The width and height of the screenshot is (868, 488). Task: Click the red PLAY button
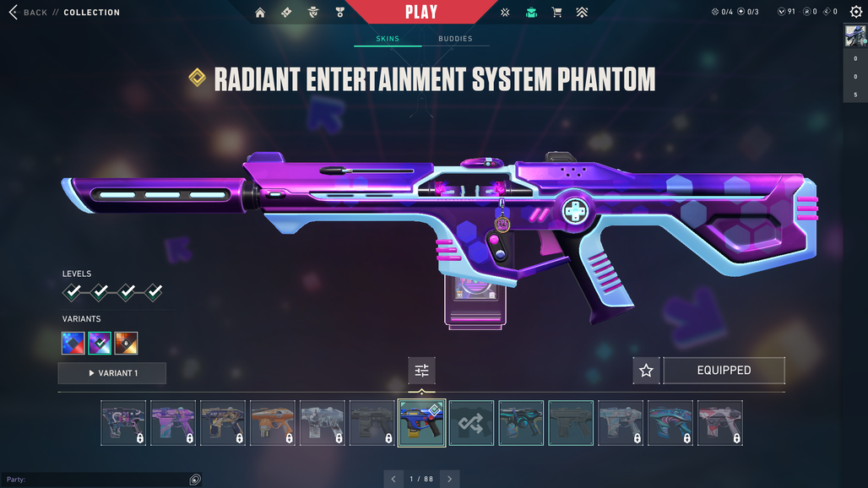[x=421, y=12]
